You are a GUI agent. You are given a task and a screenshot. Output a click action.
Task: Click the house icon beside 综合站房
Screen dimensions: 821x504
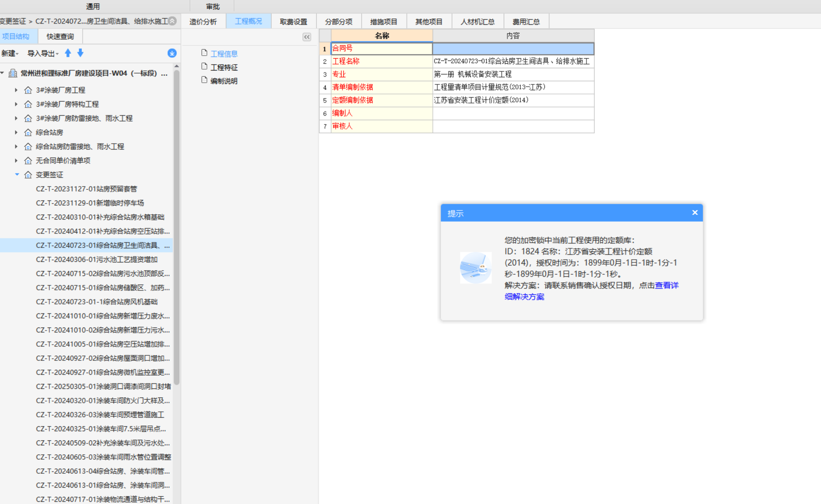(x=28, y=133)
